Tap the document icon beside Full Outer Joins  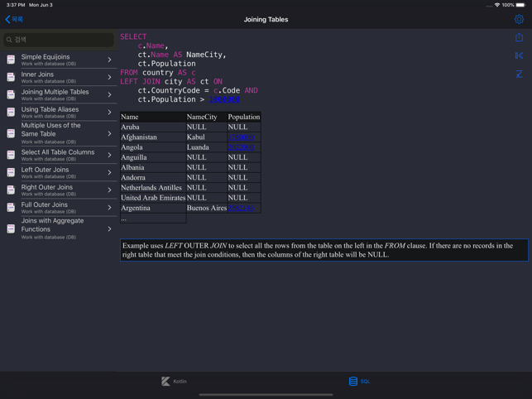point(11,208)
